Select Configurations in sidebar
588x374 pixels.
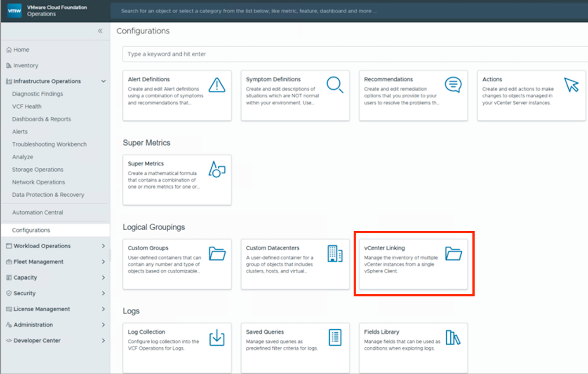(x=31, y=230)
